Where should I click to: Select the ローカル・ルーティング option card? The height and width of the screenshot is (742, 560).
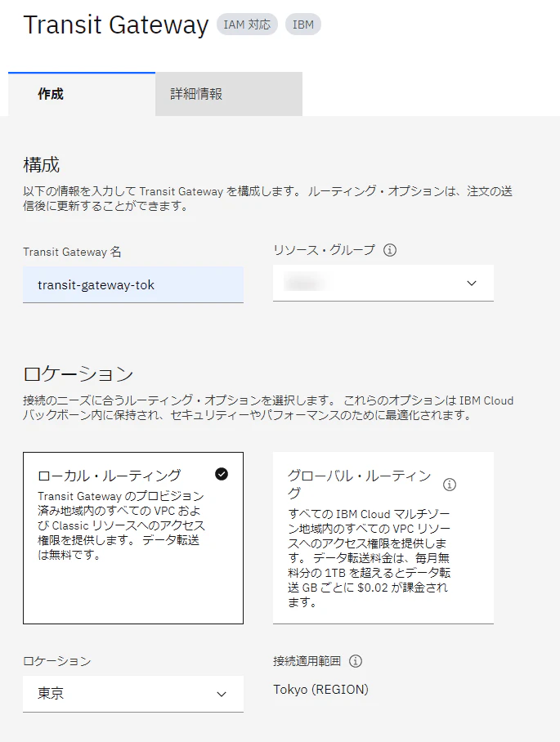pyautogui.click(x=133, y=538)
